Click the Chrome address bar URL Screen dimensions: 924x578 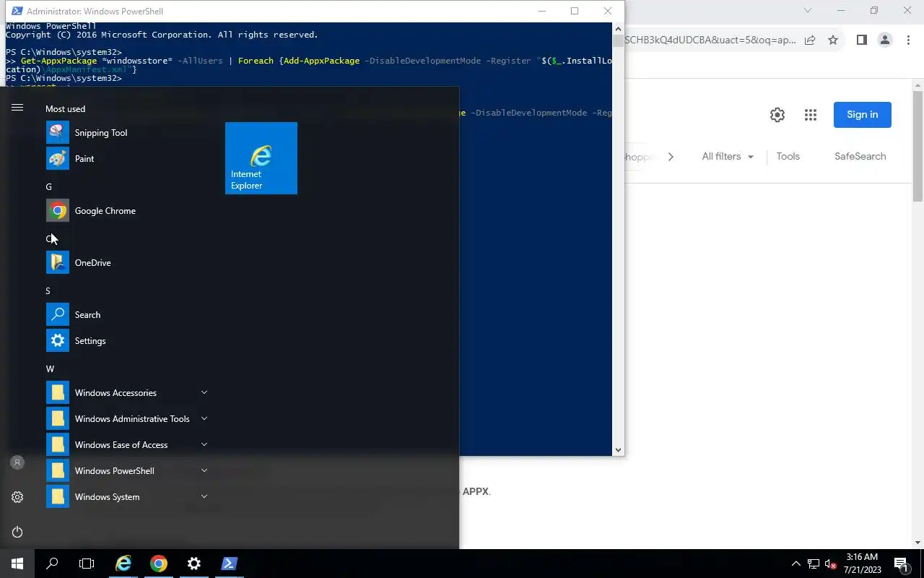tap(710, 40)
